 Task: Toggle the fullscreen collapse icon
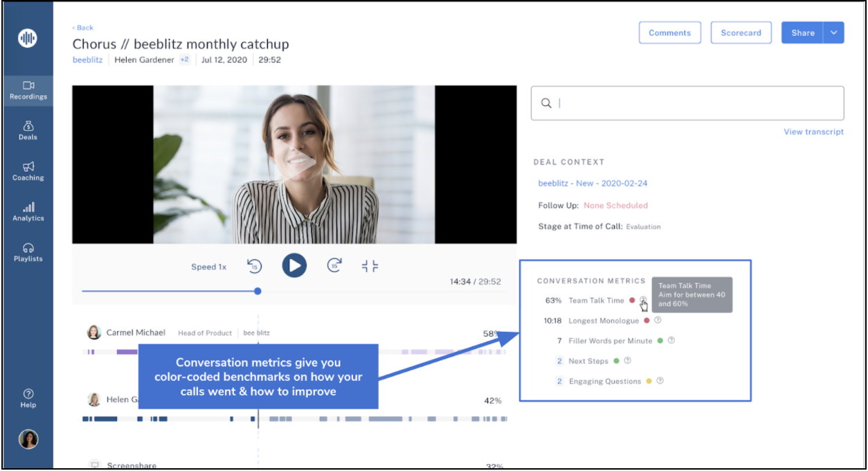[x=370, y=266]
